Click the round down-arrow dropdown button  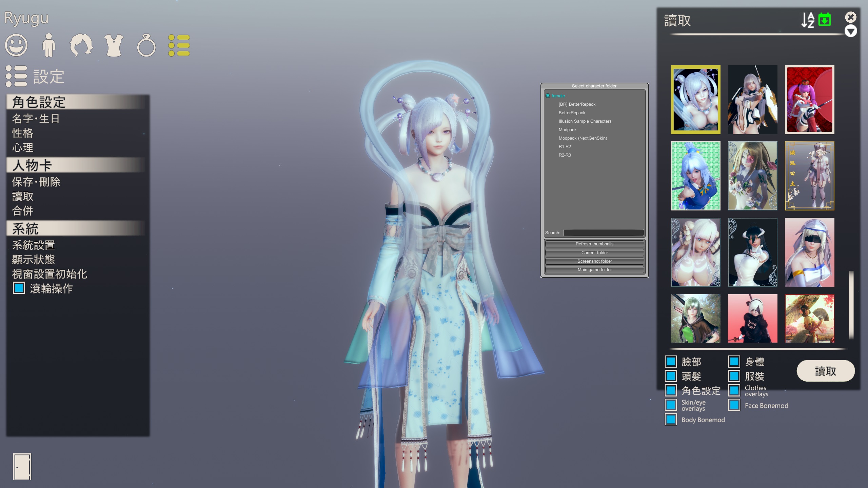point(851,31)
